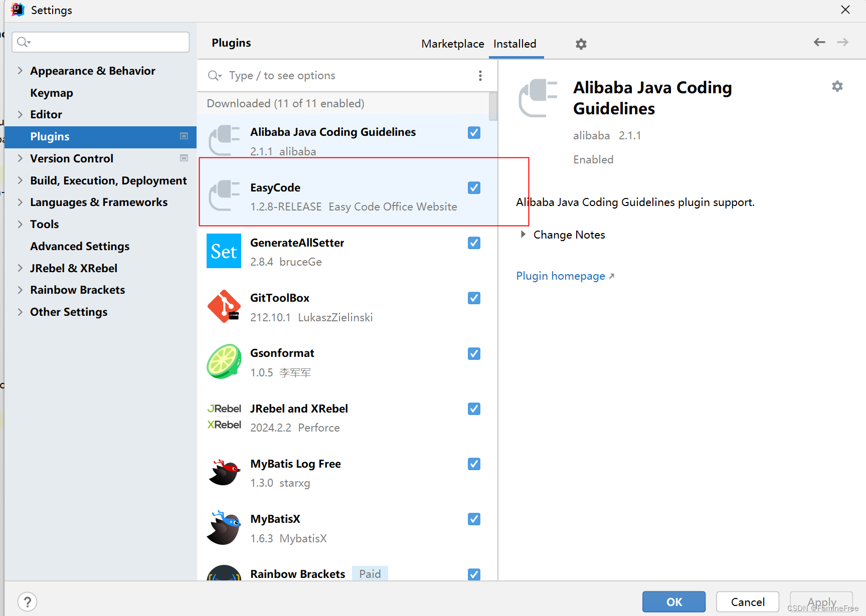Open the Plugin homepage link
The width and height of the screenshot is (866, 616).
560,276
